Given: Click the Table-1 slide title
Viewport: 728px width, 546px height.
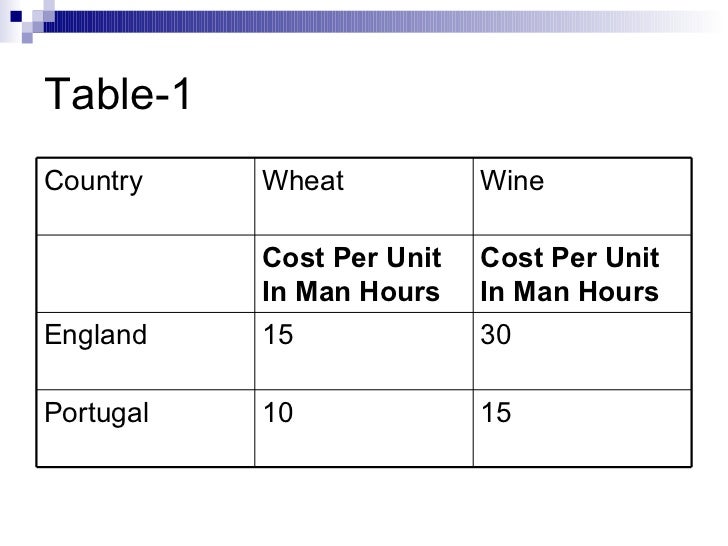Looking at the screenshot, I should [117, 94].
